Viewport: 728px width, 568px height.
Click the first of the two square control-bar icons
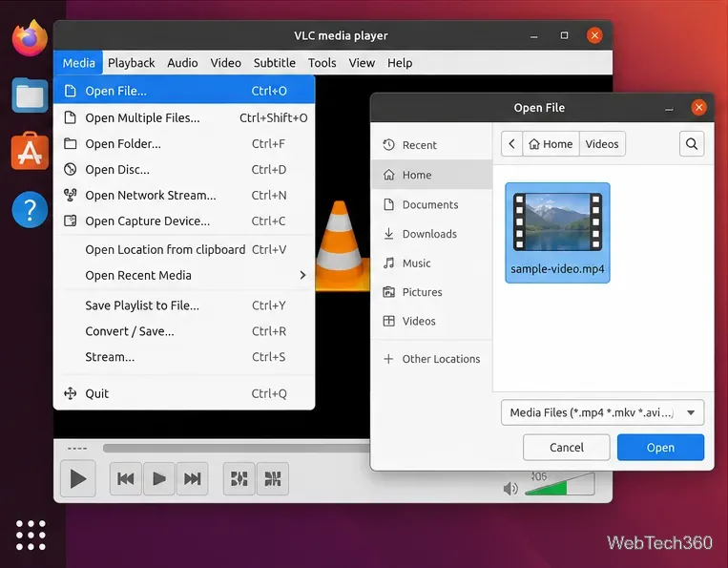[x=239, y=479]
